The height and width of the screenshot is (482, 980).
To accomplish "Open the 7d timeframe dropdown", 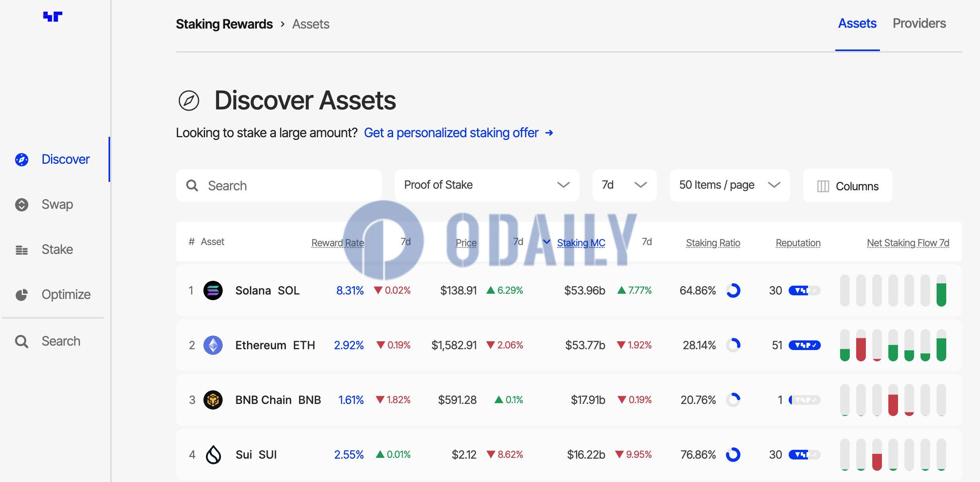I will [624, 185].
